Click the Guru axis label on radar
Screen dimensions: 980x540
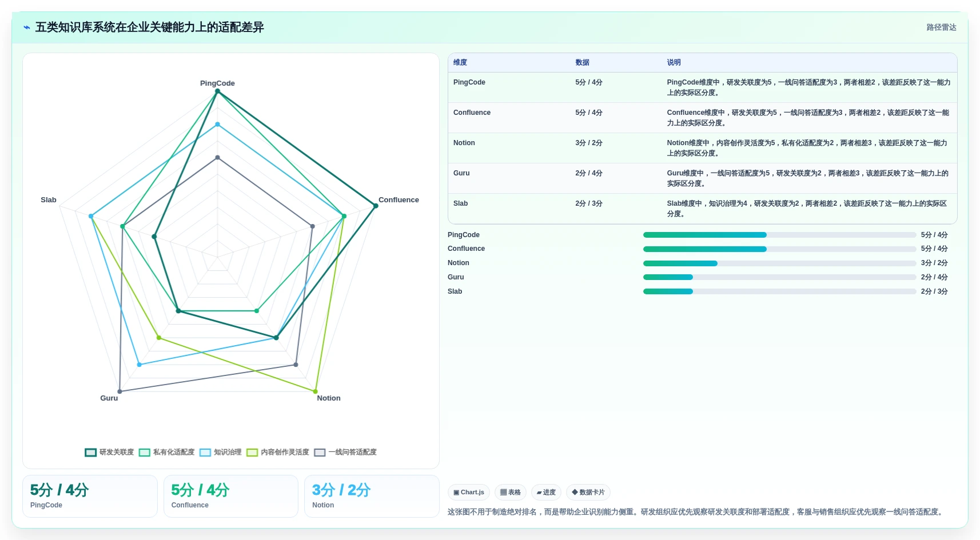(109, 398)
